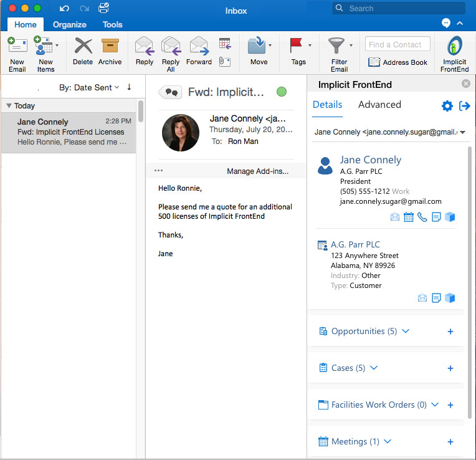476x460 pixels.
Task: Collapse the Today group triangle
Action: coord(9,106)
